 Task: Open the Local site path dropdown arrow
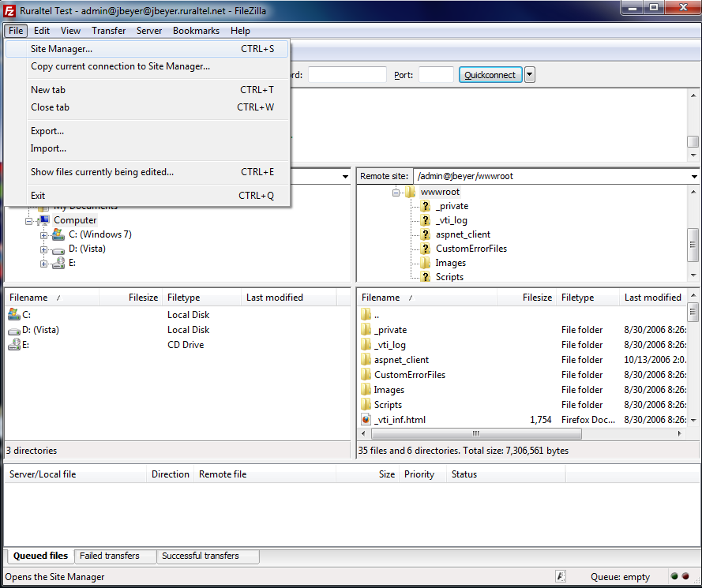click(345, 176)
